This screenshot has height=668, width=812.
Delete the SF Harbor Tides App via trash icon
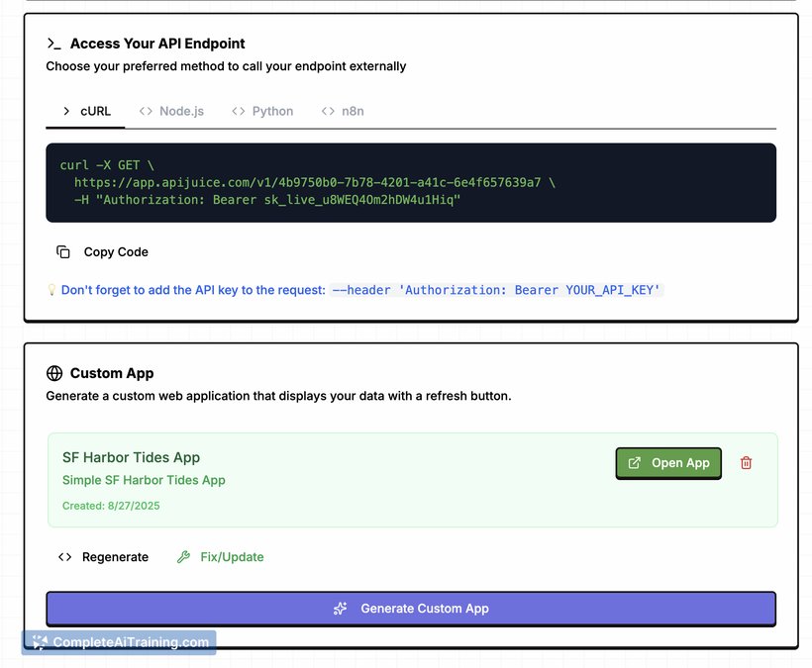click(747, 462)
